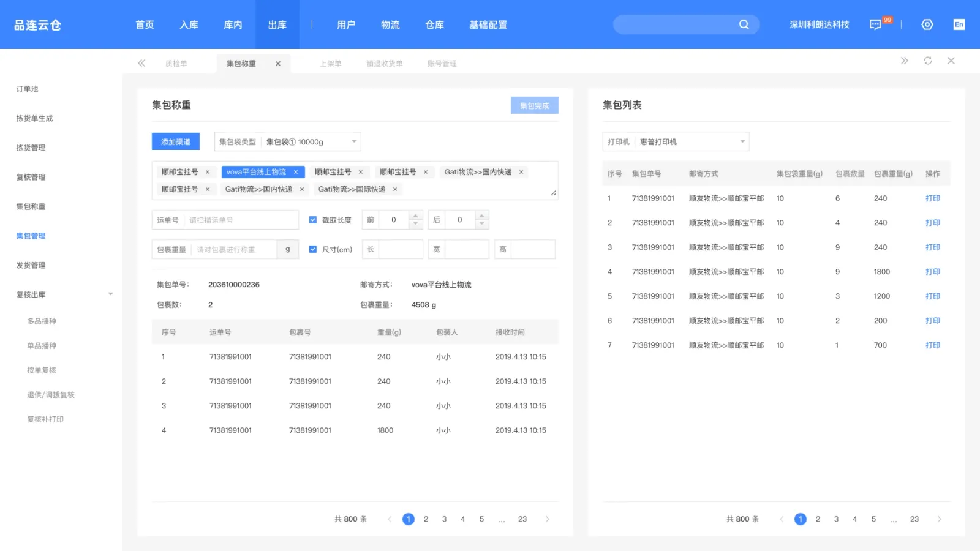Open 发货管理 in sidebar
The height and width of the screenshot is (551, 980).
click(31, 265)
